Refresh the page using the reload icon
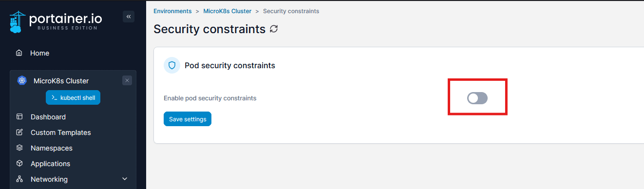Screen dimensions: 644x189 (x=274, y=29)
